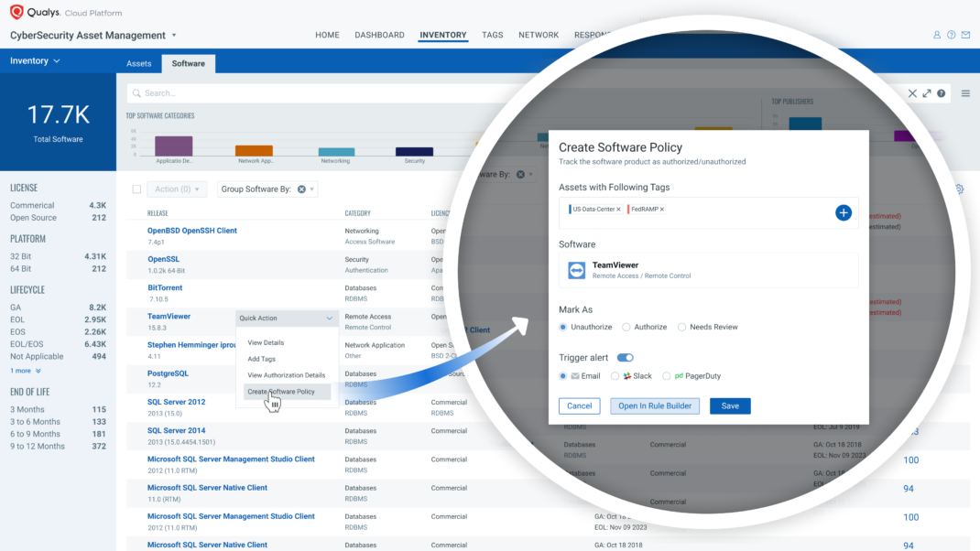
Task: Click the Qualys shield logo
Action: coord(16,12)
